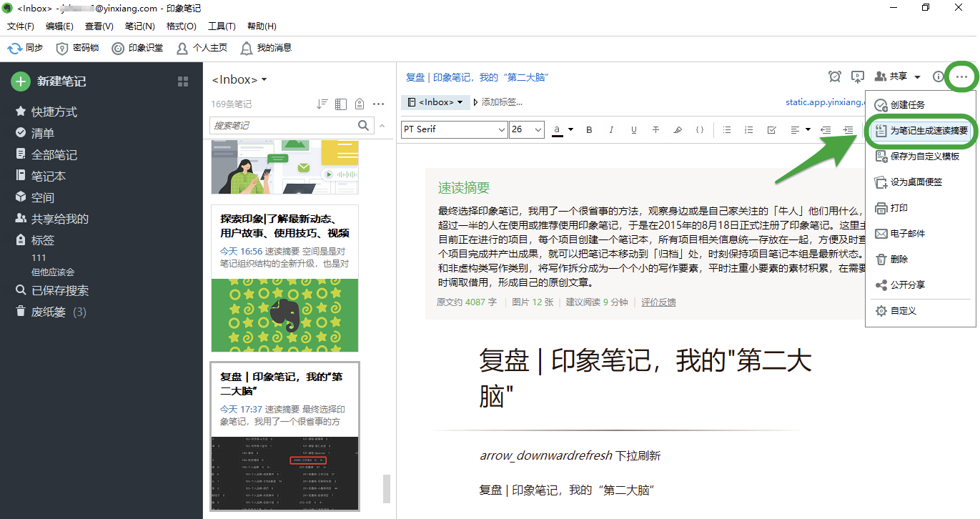Choose 公开分享 public share item
The height and width of the screenshot is (519, 980).
click(919, 285)
